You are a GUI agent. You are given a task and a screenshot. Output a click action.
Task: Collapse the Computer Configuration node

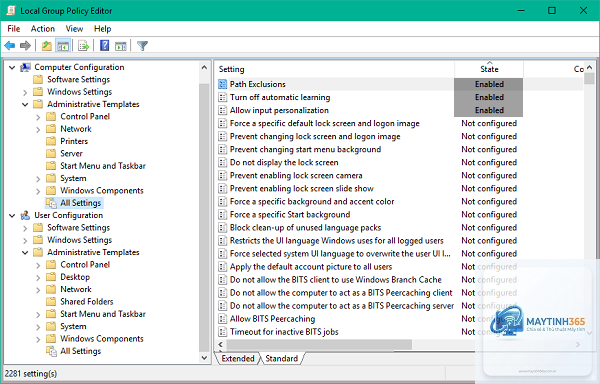[x=12, y=68]
